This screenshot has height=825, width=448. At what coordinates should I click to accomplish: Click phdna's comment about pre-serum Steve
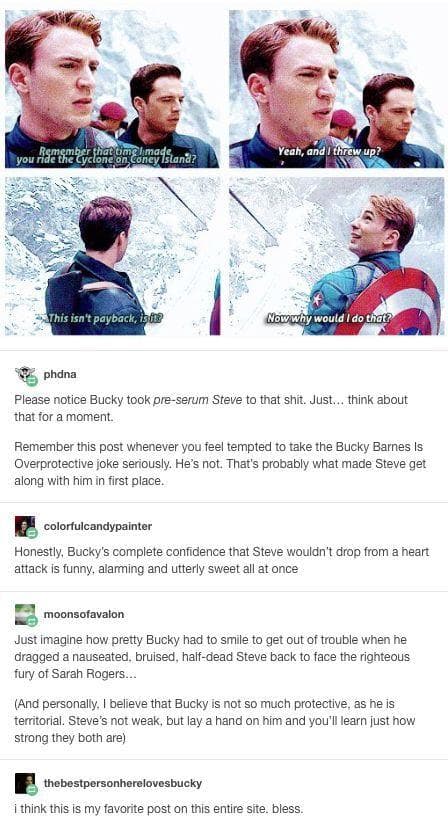click(211, 408)
